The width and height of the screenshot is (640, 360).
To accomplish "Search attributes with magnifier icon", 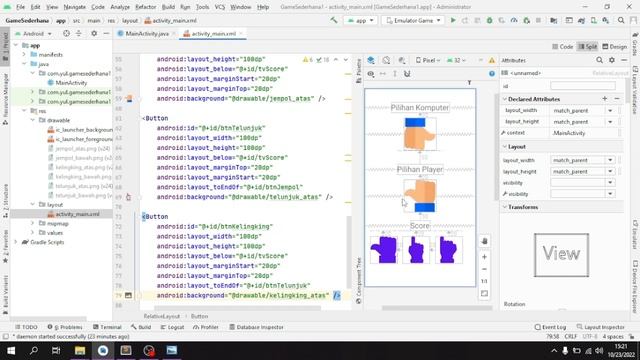I will [x=599, y=60].
